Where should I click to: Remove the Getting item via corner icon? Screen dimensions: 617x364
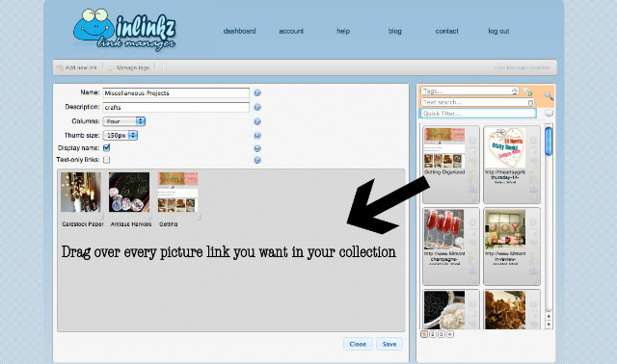pos(198,217)
